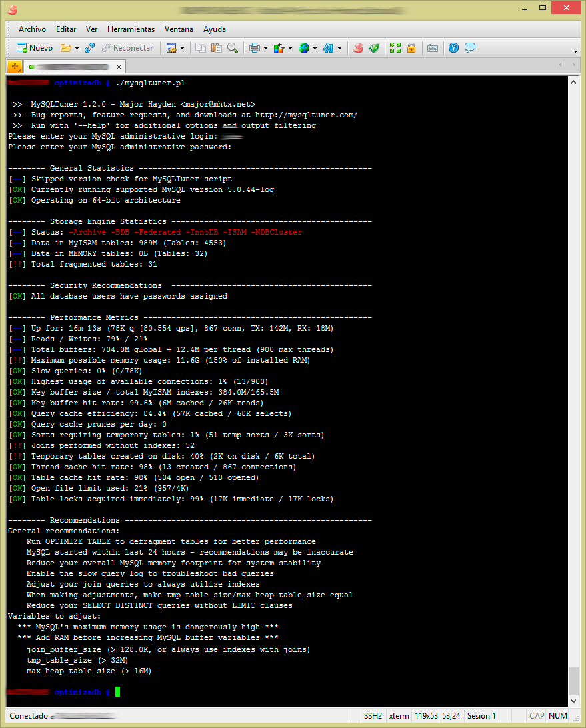Click the padlock lock icon
The image size is (586, 728).
click(411, 48)
